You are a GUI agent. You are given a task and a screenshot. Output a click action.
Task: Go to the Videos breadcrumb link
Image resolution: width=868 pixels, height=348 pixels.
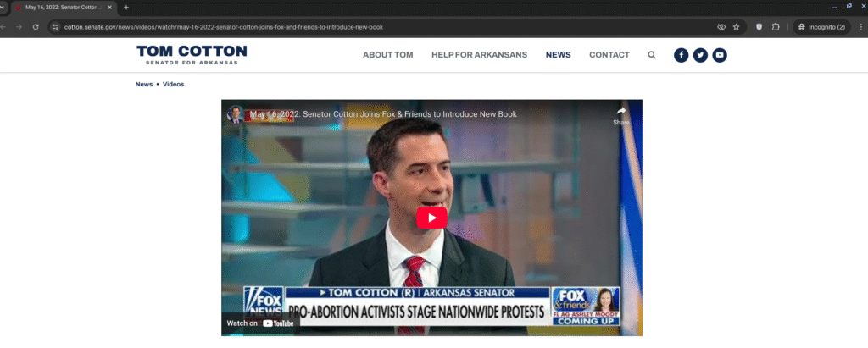tap(173, 85)
